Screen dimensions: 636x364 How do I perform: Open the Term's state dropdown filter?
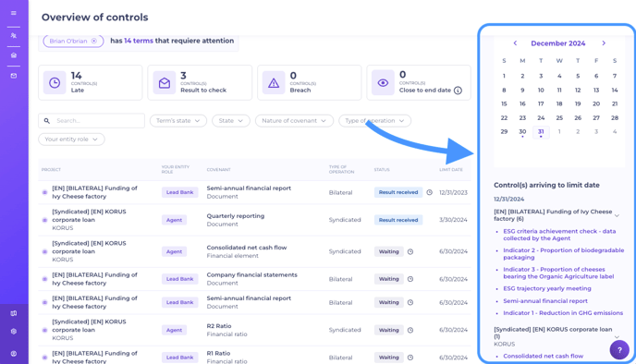tap(178, 121)
